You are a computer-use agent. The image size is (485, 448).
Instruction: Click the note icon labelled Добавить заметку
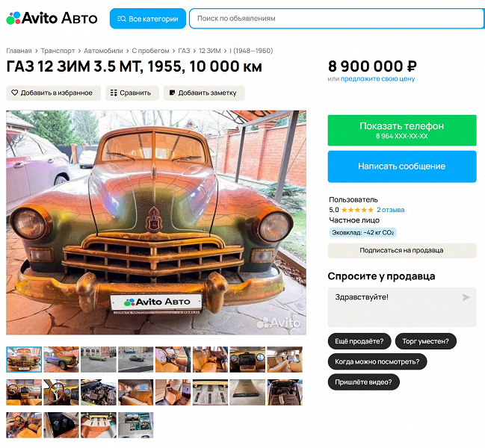173,93
